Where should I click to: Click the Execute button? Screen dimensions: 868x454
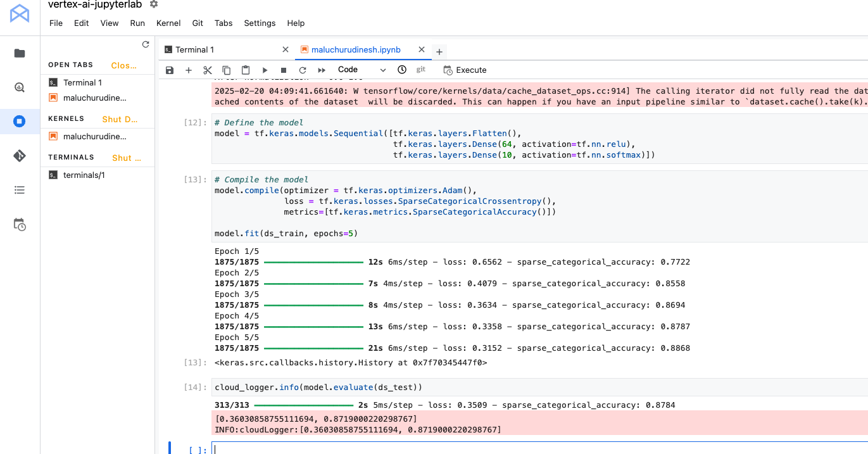point(465,70)
